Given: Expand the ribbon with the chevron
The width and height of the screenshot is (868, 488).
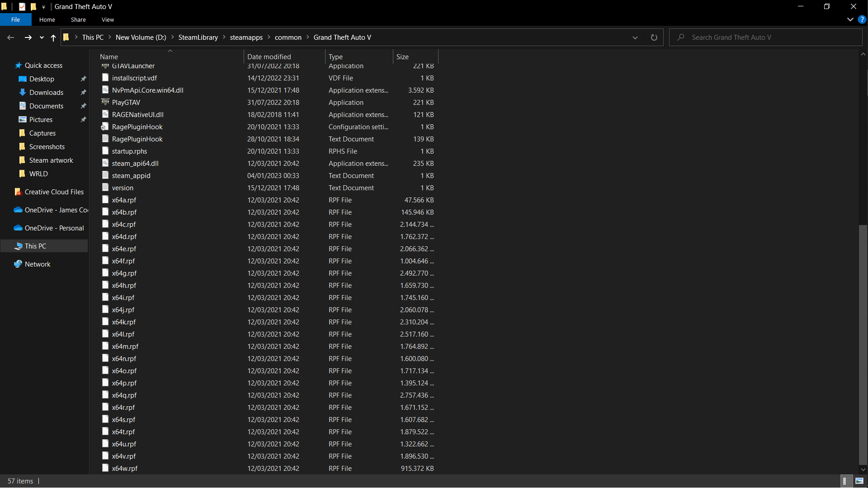Looking at the screenshot, I should coord(850,19).
